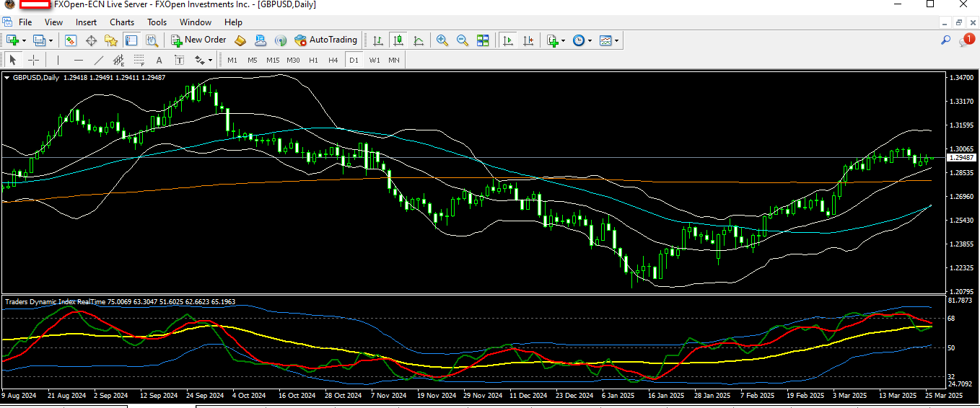Open the View menu
Image resolution: width=980 pixels, height=408 pixels.
(x=53, y=22)
